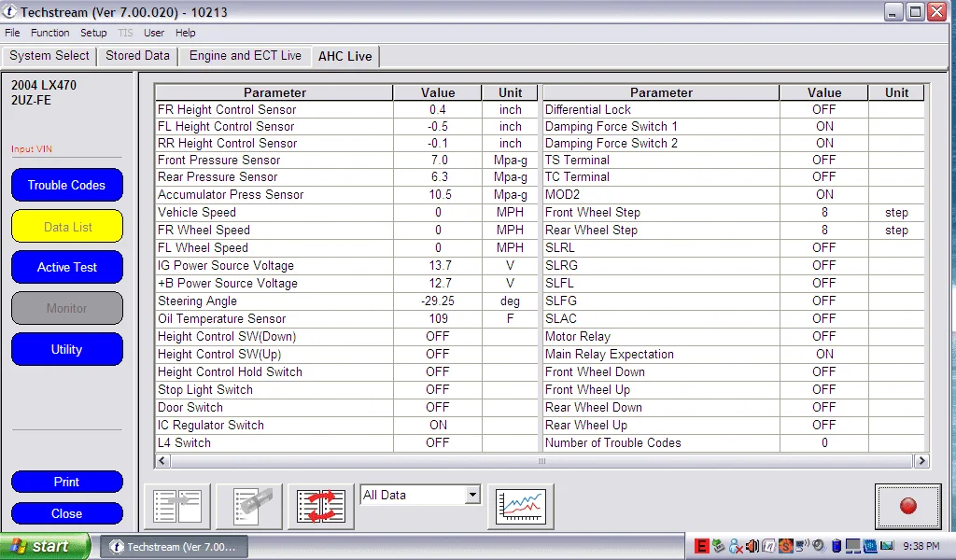Click the horizontal scrollbar right arrow

pos(921,461)
